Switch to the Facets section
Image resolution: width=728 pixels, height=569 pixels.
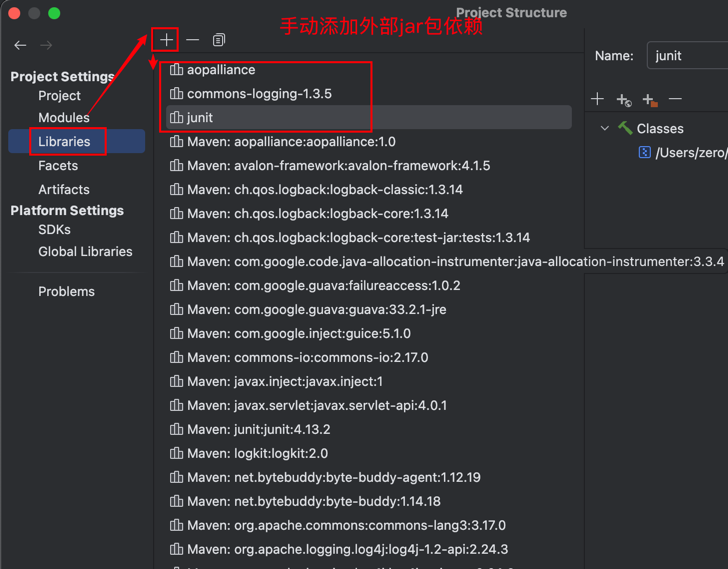(58, 165)
